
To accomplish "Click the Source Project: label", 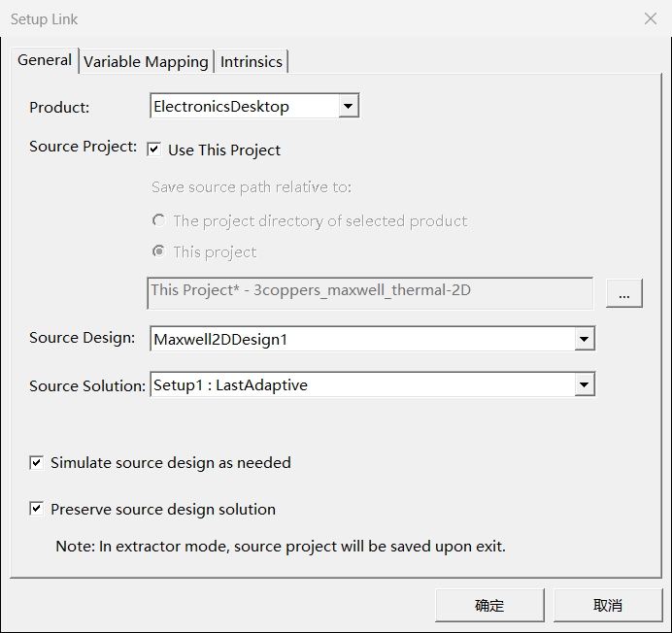I will [x=84, y=147].
